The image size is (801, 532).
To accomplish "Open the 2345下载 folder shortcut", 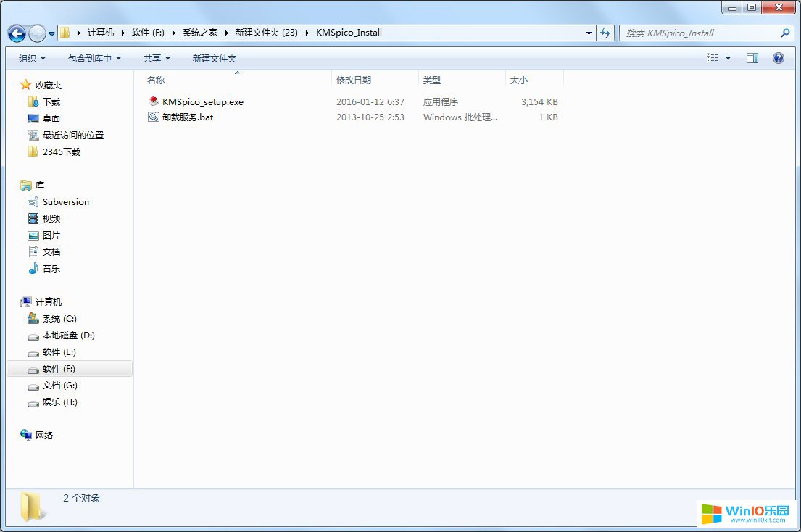I will 62,151.
